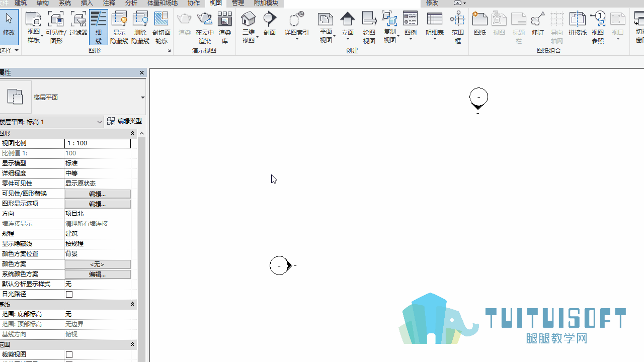Click 编辑 button for 图形显示选项
Image resolution: width=644 pixels, height=362 pixels.
tap(98, 204)
